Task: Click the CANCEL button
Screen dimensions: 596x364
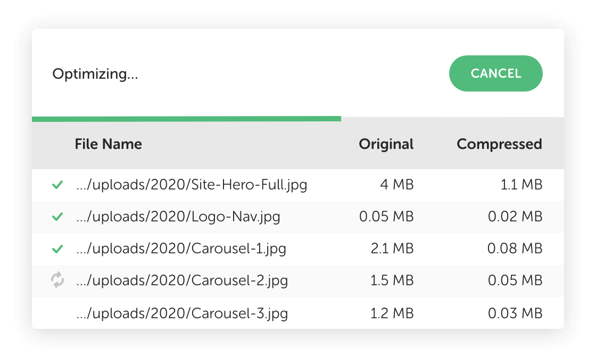Action: point(495,73)
